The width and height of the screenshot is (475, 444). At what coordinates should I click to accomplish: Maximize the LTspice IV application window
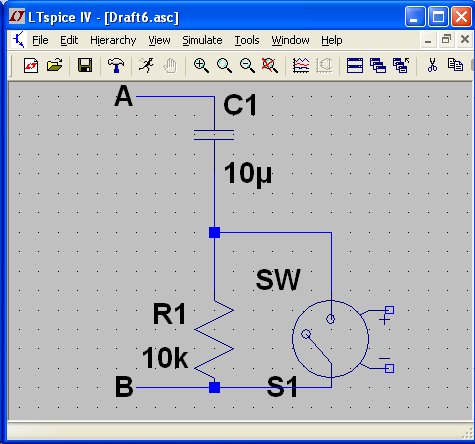(438, 16)
